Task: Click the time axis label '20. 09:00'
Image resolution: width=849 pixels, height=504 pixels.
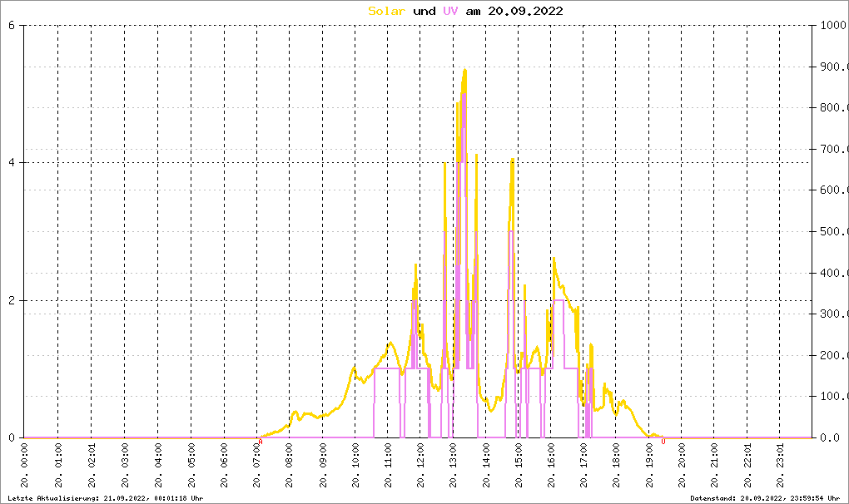Action: coord(323,466)
